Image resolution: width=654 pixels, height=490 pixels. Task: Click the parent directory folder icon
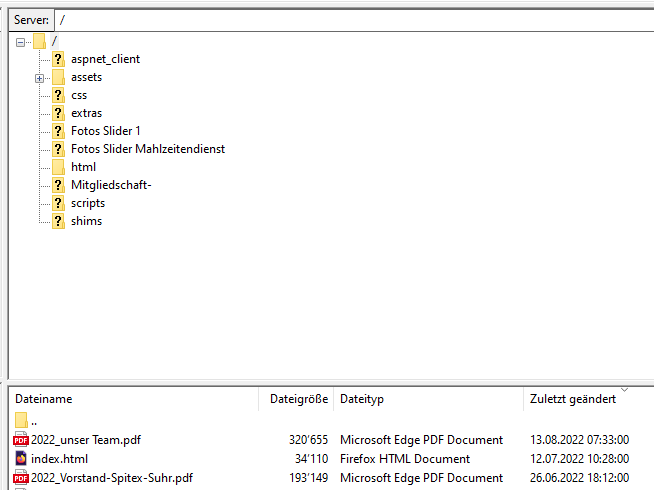(21, 420)
